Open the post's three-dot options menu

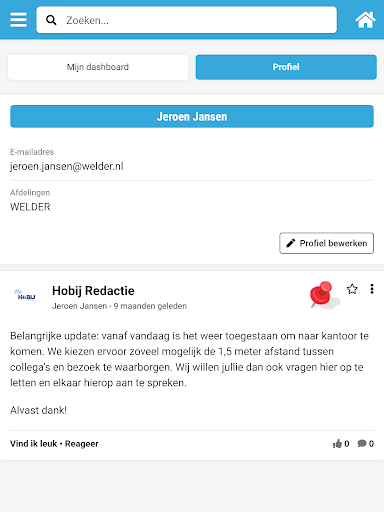pyautogui.click(x=372, y=289)
